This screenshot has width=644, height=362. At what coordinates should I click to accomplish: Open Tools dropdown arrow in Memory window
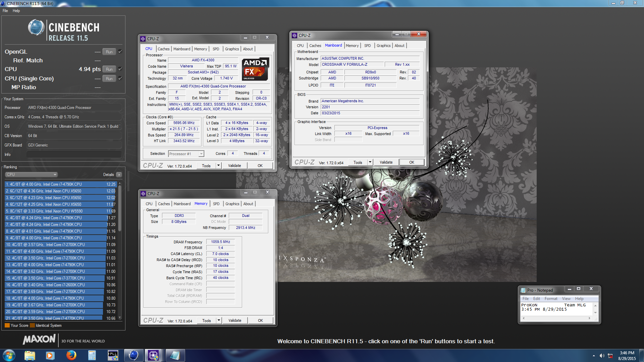219,320
